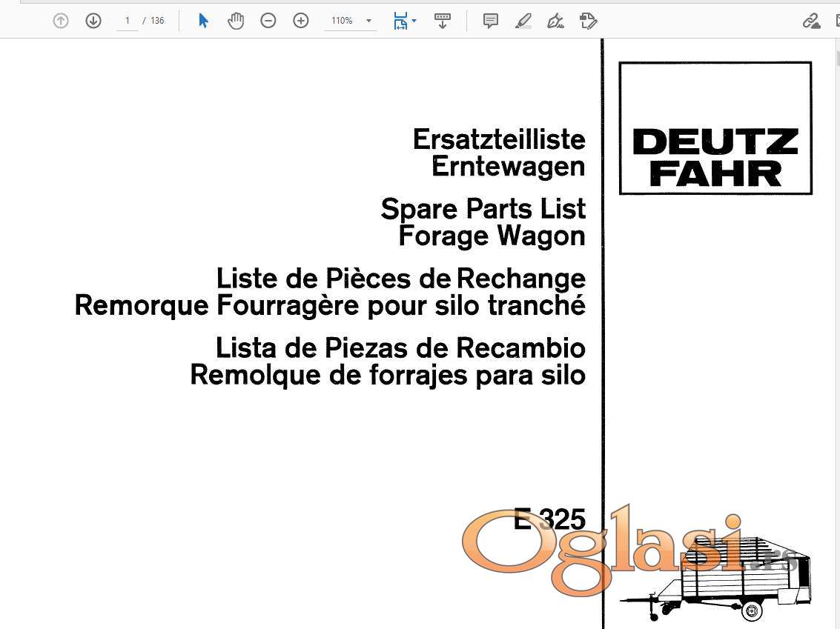Open the zoom percentage dropdown arrow
The image size is (840, 629).
pyautogui.click(x=368, y=21)
